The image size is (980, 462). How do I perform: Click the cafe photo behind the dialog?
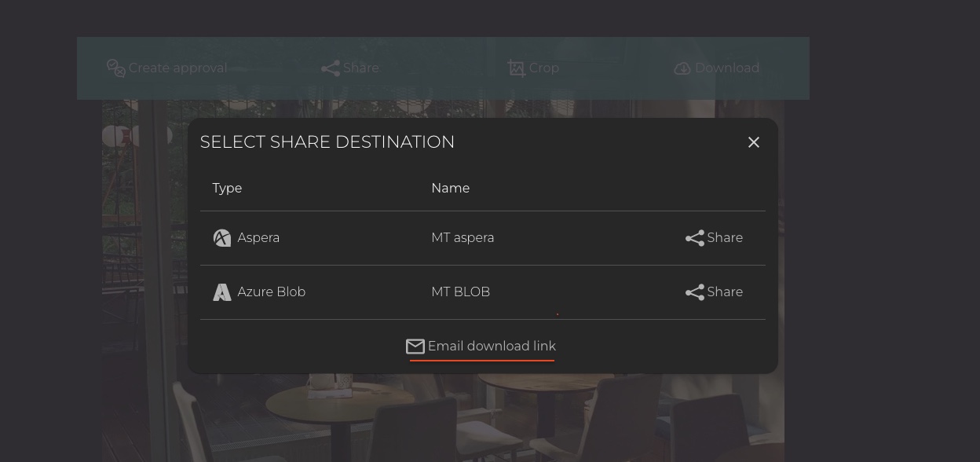(471, 416)
